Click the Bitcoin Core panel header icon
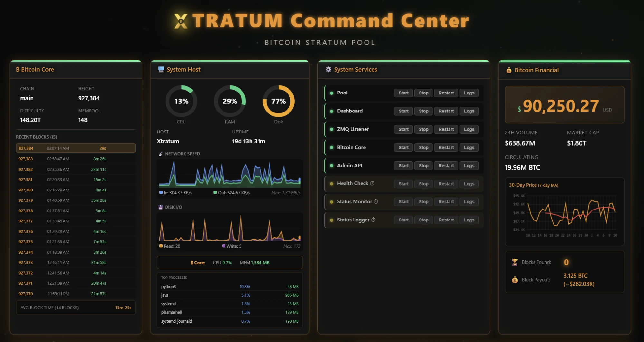The width and height of the screenshot is (644, 342). coord(18,70)
